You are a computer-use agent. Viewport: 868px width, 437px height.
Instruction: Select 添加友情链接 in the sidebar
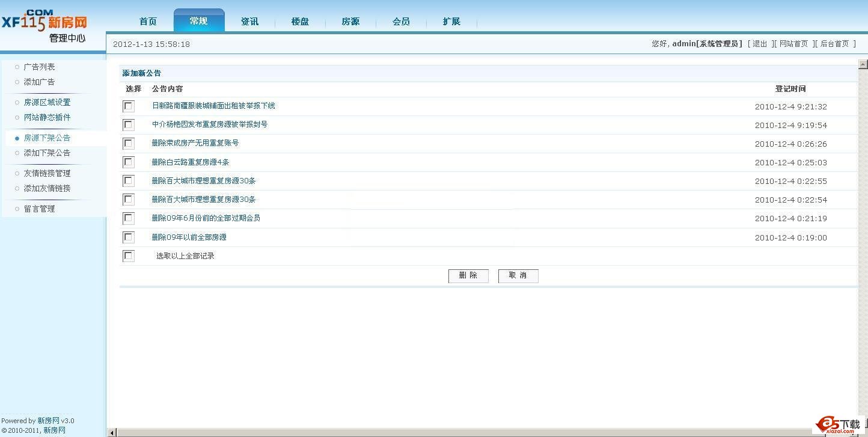47,188
